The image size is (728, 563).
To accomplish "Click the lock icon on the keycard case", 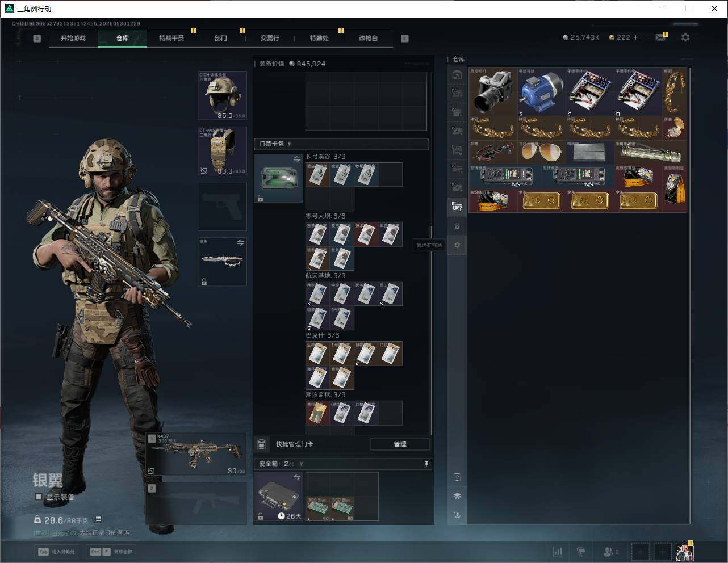I will click(260, 198).
